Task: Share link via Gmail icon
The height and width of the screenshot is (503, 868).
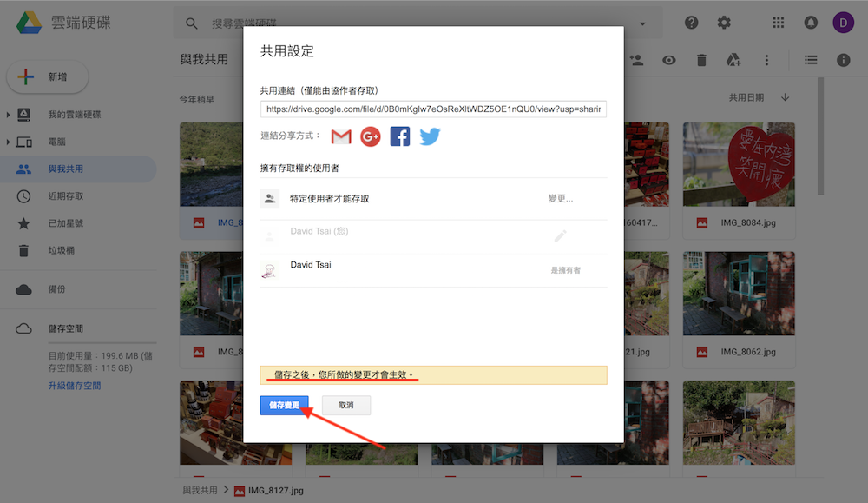Action: tap(341, 136)
